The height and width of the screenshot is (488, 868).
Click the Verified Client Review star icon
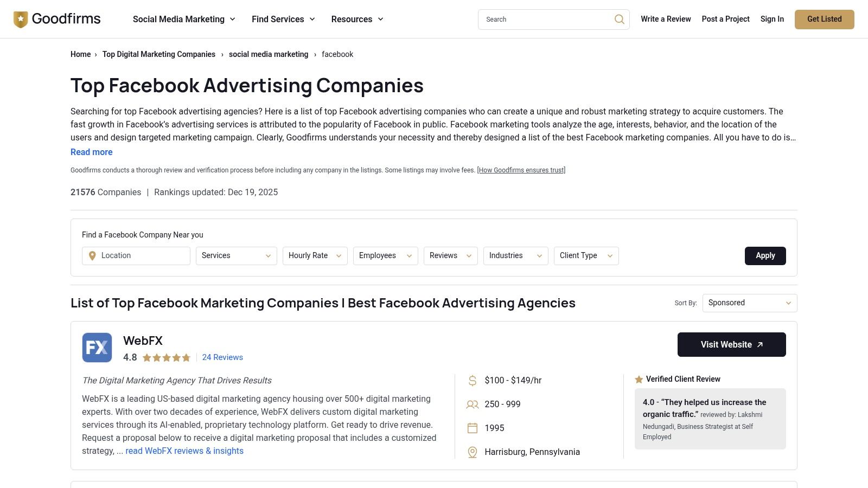tap(638, 379)
